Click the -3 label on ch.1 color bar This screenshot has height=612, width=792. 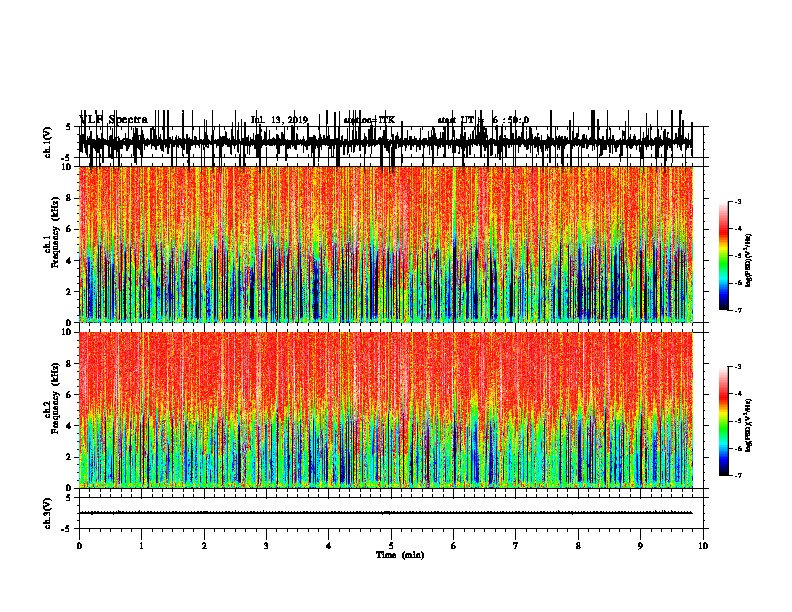click(737, 202)
